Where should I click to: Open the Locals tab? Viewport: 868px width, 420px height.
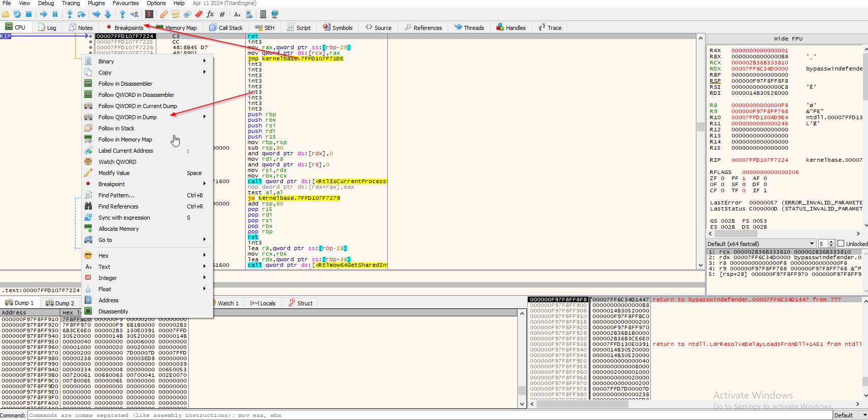coord(263,303)
